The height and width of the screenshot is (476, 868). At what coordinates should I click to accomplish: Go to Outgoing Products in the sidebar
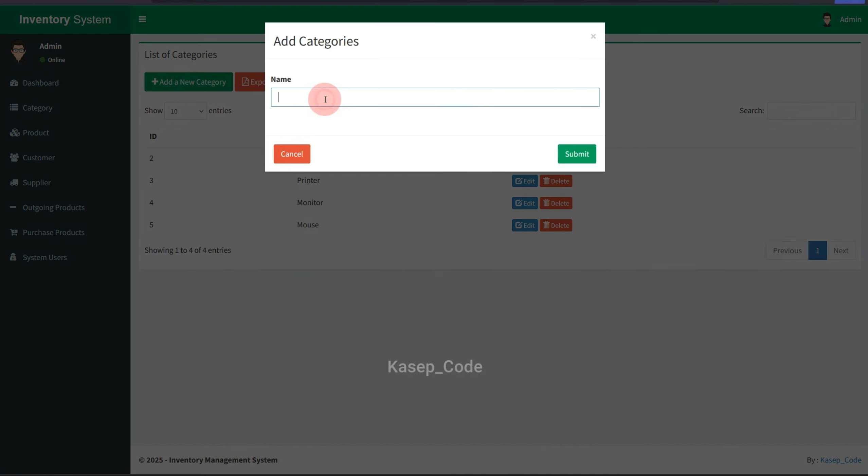(54, 207)
